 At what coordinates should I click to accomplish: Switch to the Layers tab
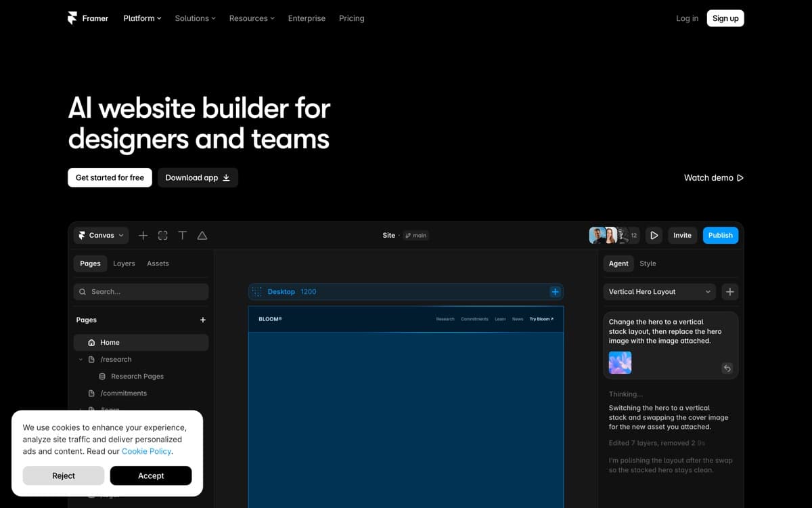(124, 263)
